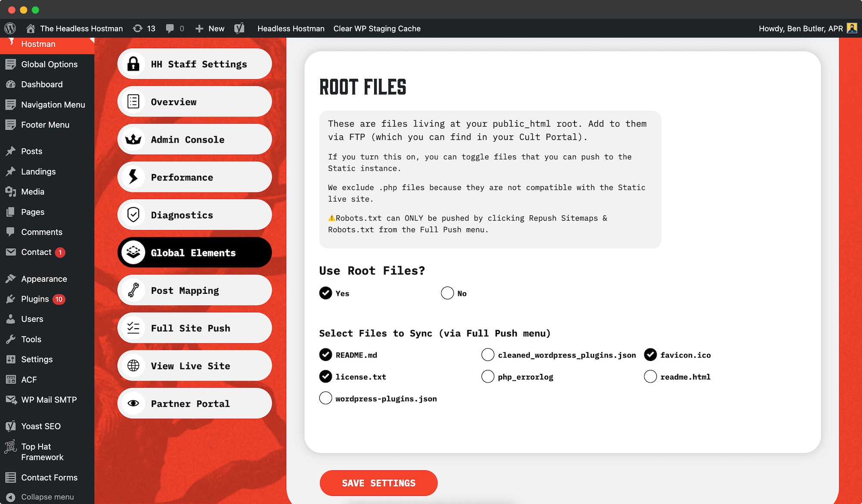This screenshot has height=504, width=862.
Task: Click the Yoast SEO icon in admin bar
Action: point(240,28)
